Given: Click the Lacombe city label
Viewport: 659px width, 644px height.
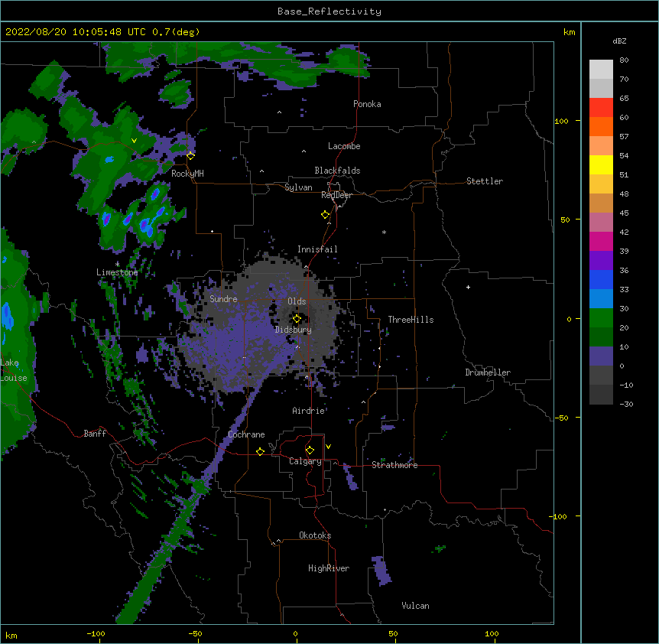Looking at the screenshot, I should click(344, 146).
